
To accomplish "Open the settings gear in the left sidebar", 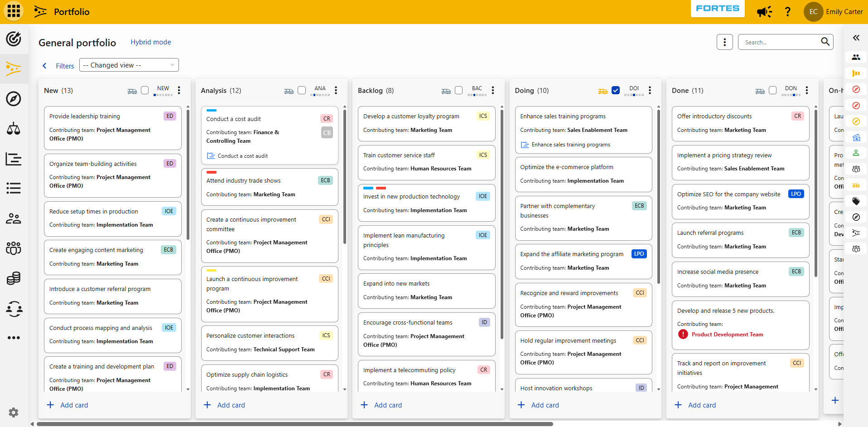I will [x=14, y=412].
